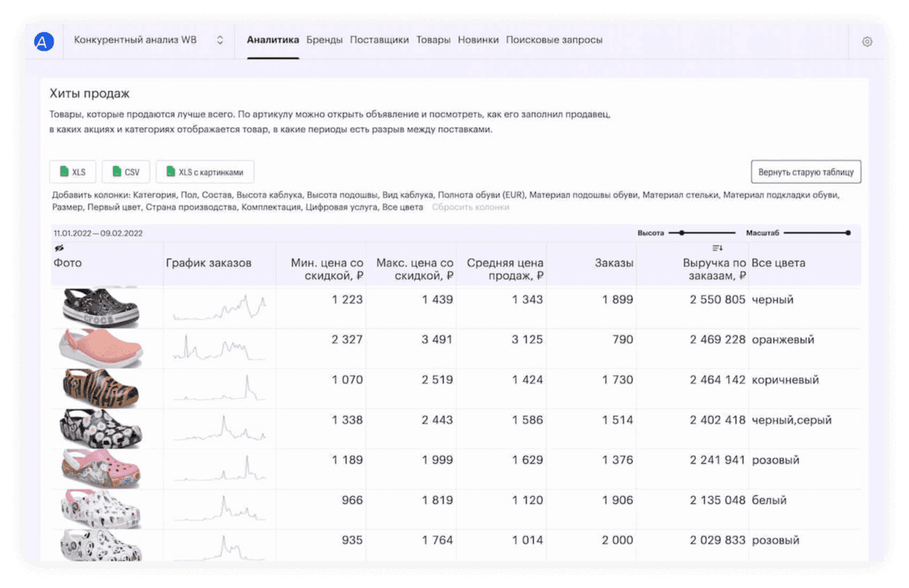The width and height of the screenshot is (909, 588).
Task: Open the Конкурентный анализ WB dropdown
Action: click(x=149, y=40)
